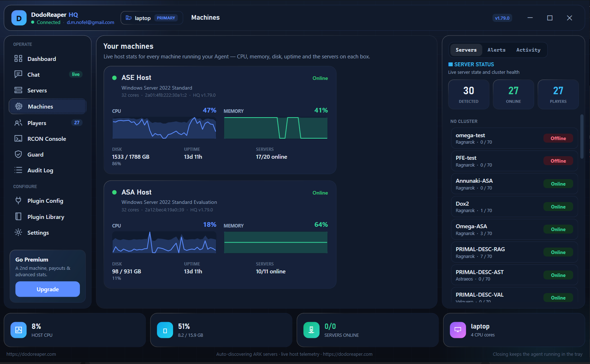This screenshot has width=590, height=364.
Task: Open the dodoreaper.com link in footer center
Action: click(347, 354)
